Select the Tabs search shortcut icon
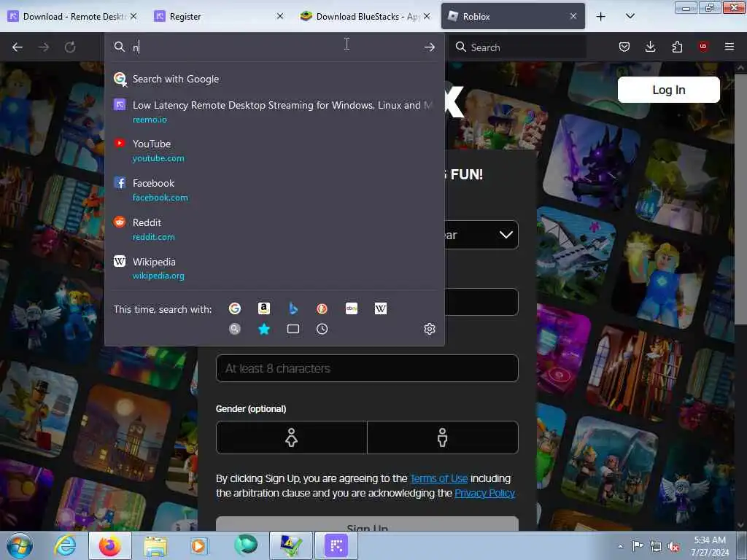 coord(293,329)
